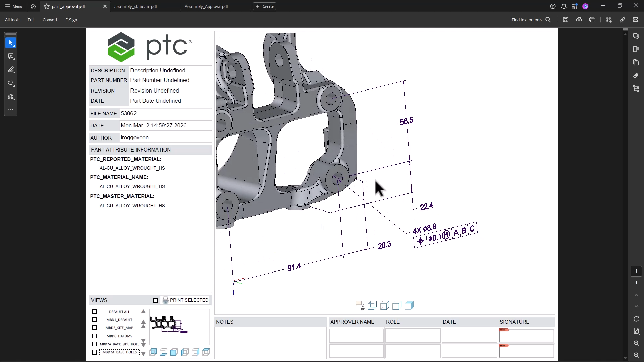Switch 3D view to no hidden display
This screenshot has width=644, height=362.
pyautogui.click(x=397, y=305)
